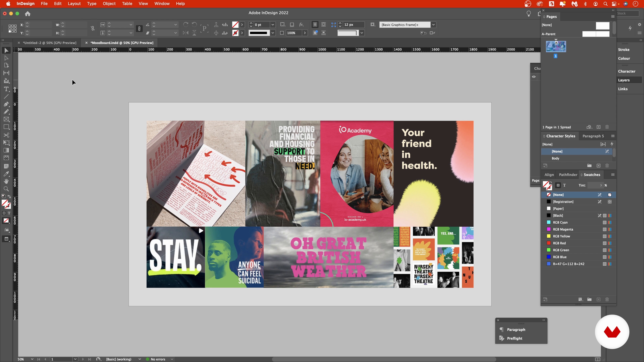The height and width of the screenshot is (362, 644).
Task: Open new colour group folder in Swatches
Action: [x=589, y=299]
